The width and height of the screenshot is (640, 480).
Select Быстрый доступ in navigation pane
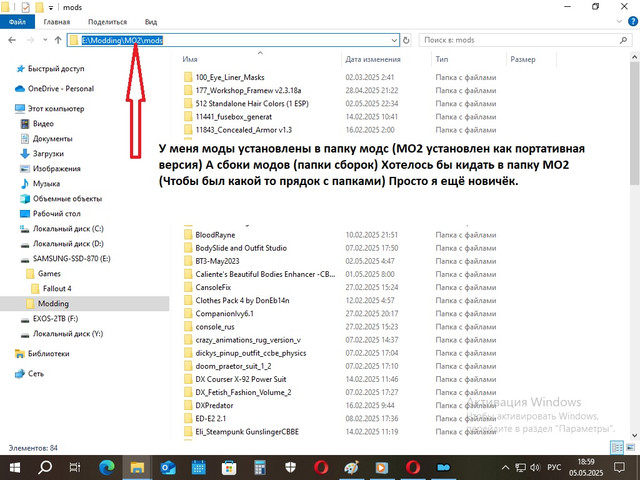point(50,69)
